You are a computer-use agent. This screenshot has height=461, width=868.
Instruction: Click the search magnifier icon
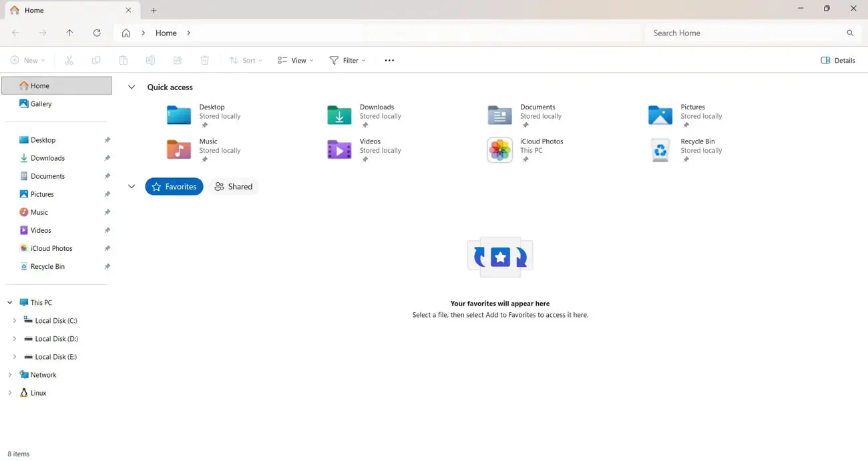850,33
